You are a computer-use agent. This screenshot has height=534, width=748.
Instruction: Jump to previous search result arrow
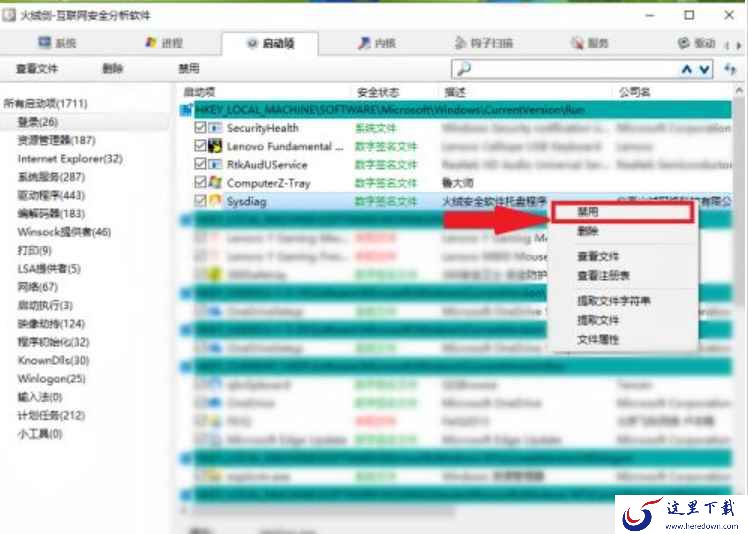[686, 70]
